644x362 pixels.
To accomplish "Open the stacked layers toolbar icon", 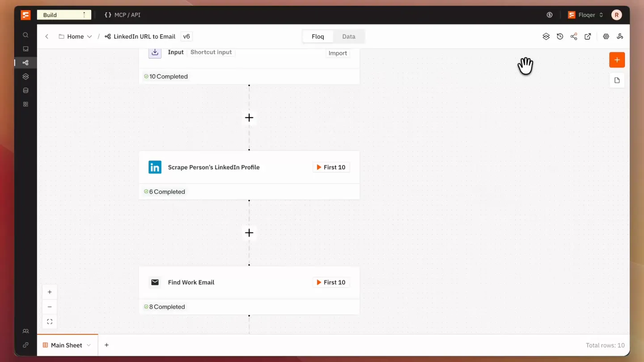I will pos(546,37).
